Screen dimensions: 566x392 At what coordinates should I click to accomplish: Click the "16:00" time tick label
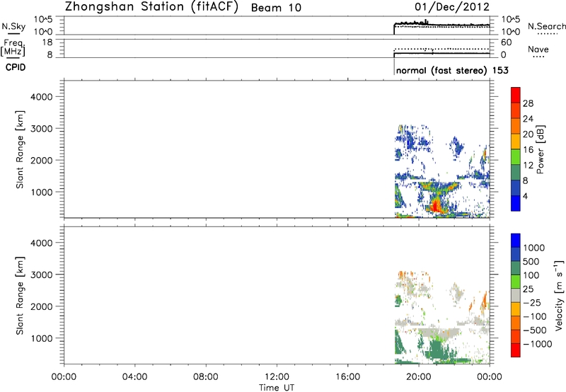347,377
